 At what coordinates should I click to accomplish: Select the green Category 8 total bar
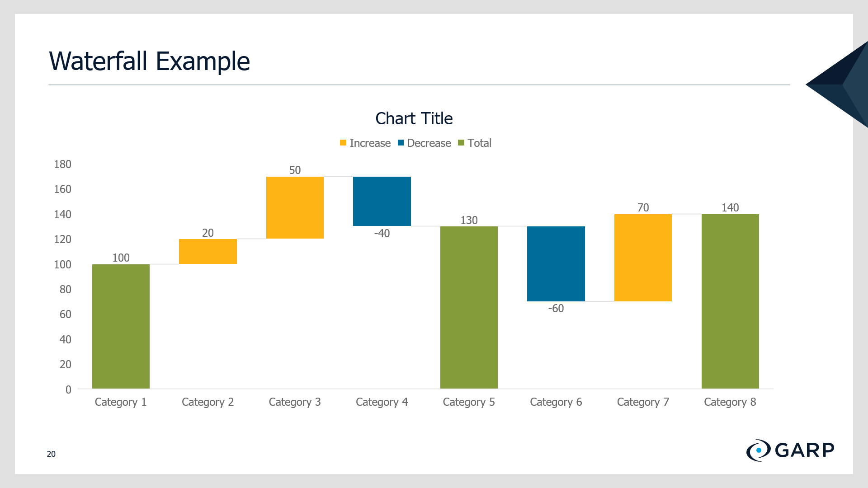click(x=730, y=301)
